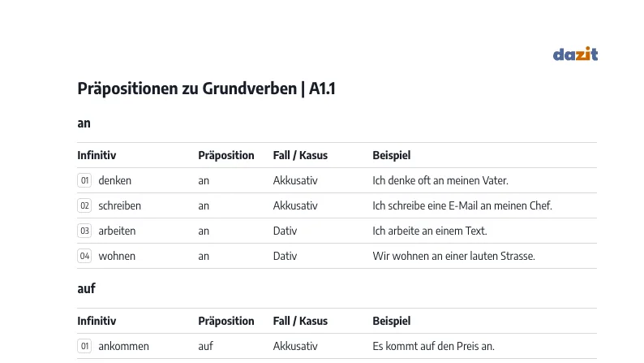644x363 pixels.
Task: Select the sentence 'Ich arbeite an einem Text.'
Action: pos(430,231)
